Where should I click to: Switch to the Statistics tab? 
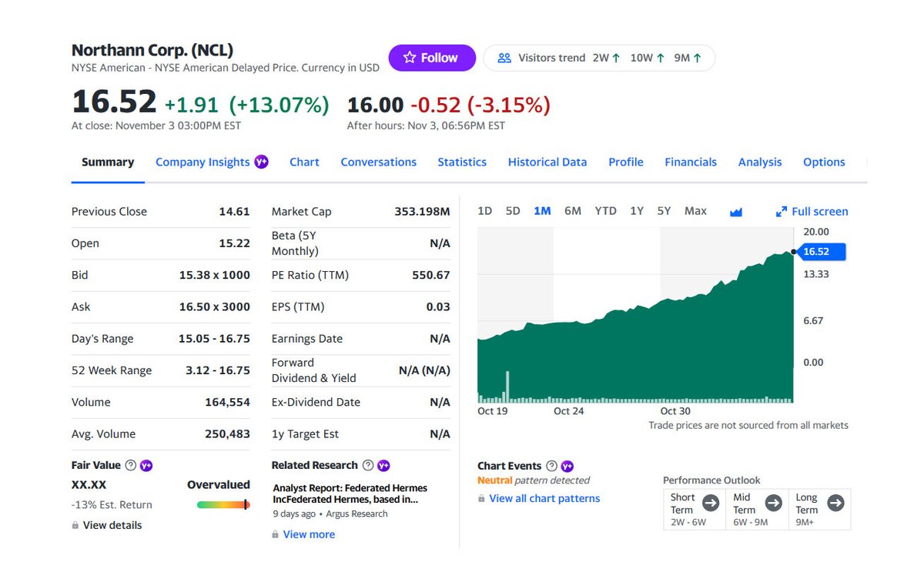click(462, 162)
